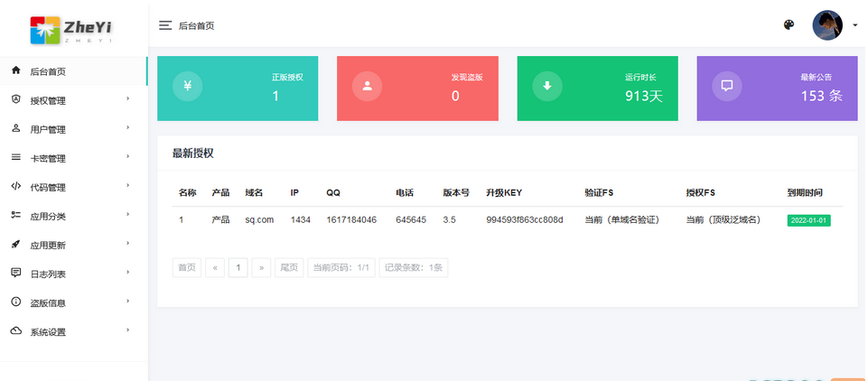
Task: Click the rocket icon for 应用更新
Action: [x=16, y=245]
